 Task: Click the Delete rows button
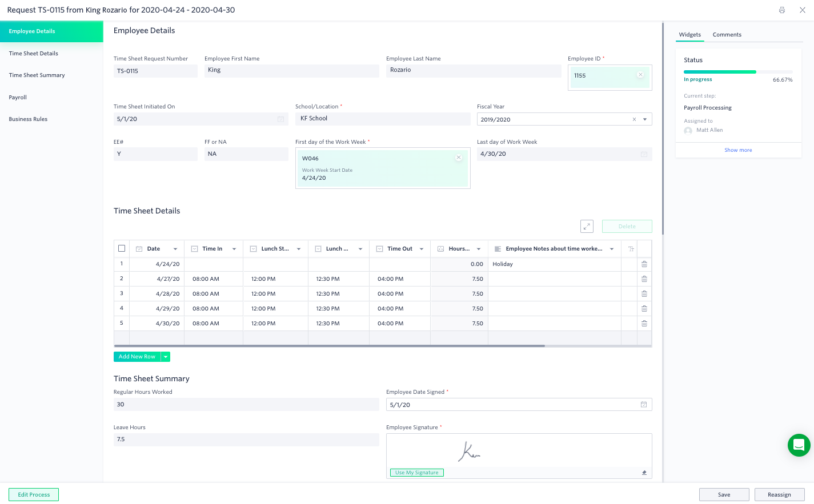pos(627,227)
